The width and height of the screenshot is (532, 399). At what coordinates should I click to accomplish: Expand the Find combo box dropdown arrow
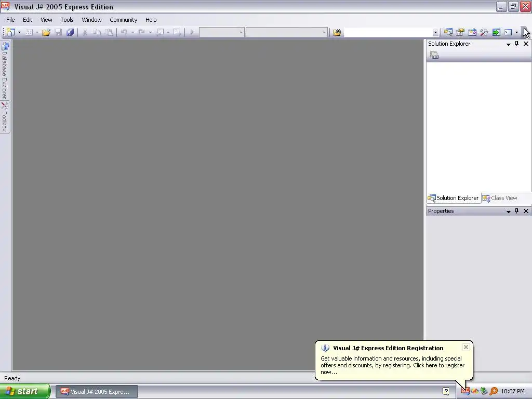tap(435, 33)
